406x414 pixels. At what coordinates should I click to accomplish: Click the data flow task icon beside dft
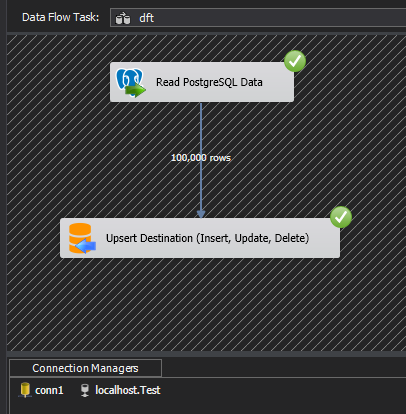click(123, 18)
